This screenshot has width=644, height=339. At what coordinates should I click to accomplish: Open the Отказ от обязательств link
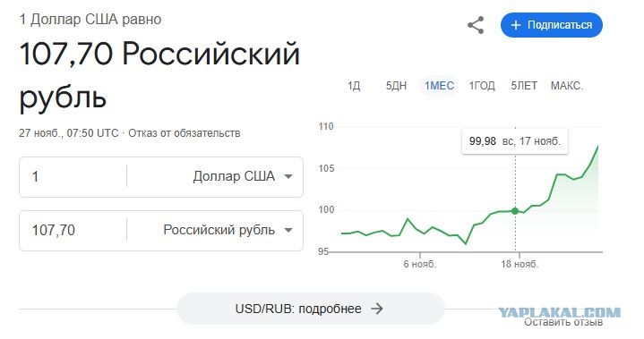[184, 133]
